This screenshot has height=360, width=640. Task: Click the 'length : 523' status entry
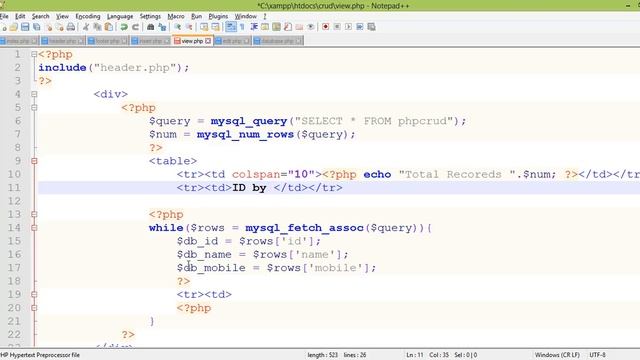pos(322,355)
